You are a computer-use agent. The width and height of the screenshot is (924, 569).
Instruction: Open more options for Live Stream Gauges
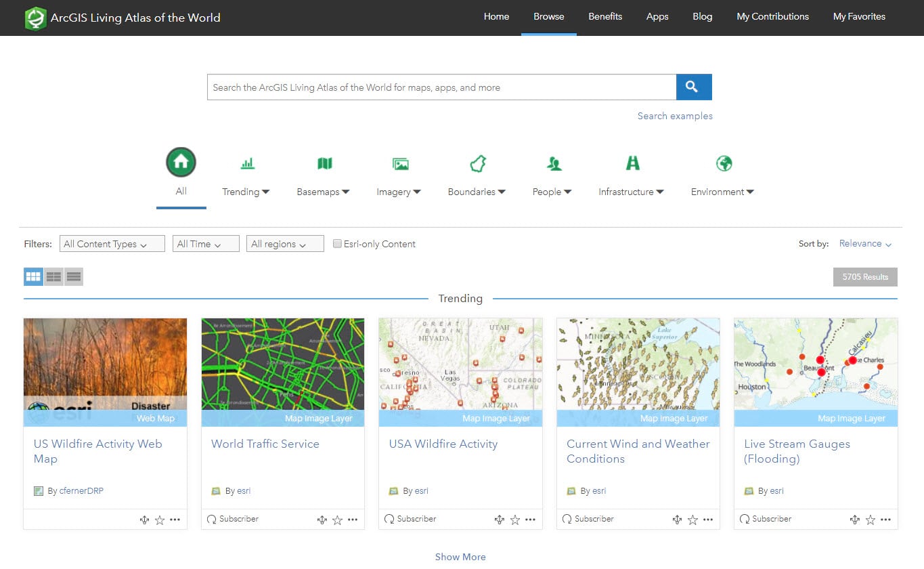tap(886, 520)
